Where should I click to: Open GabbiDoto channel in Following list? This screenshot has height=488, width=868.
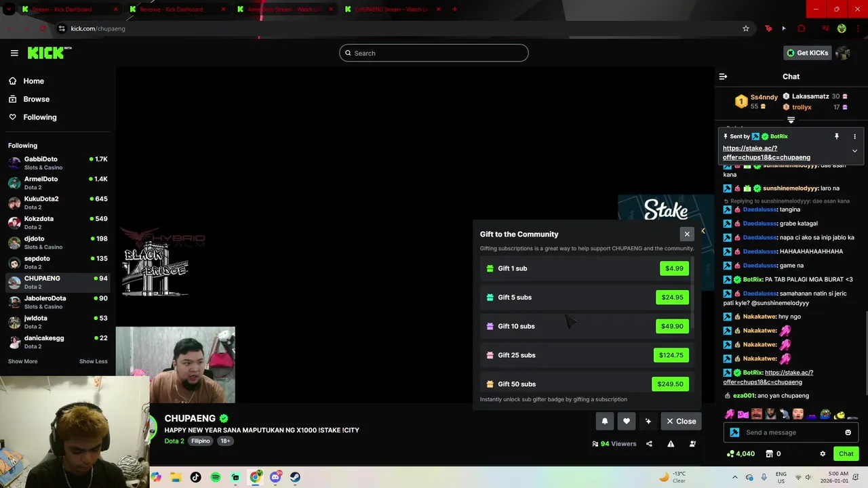pos(58,163)
